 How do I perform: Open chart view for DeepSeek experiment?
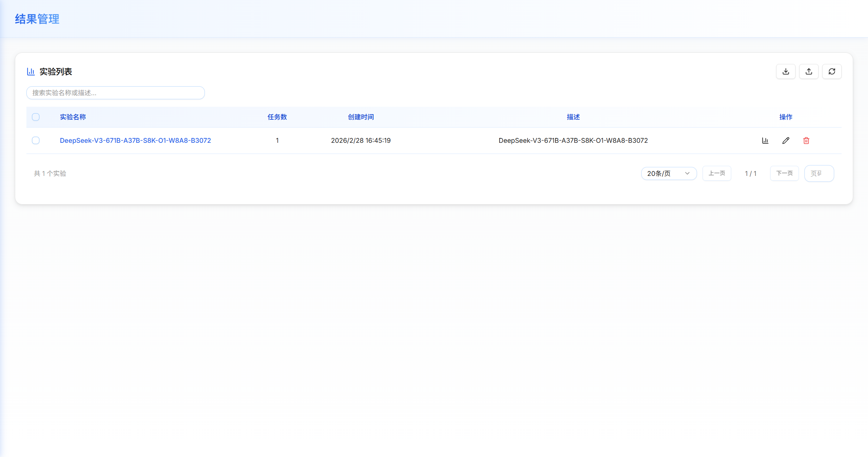click(x=765, y=141)
